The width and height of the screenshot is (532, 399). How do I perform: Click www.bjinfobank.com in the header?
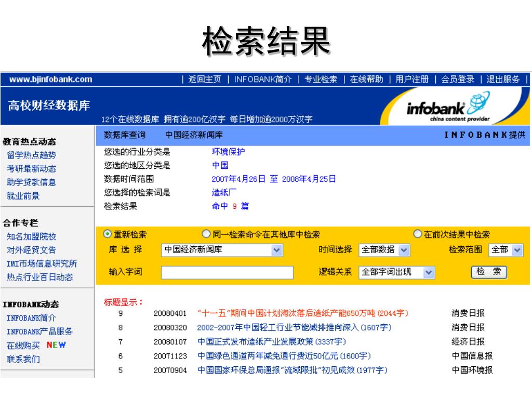pos(51,79)
